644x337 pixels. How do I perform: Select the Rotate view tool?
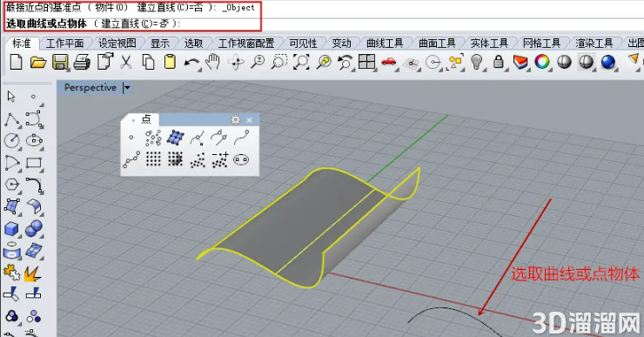pyautogui.click(x=236, y=63)
